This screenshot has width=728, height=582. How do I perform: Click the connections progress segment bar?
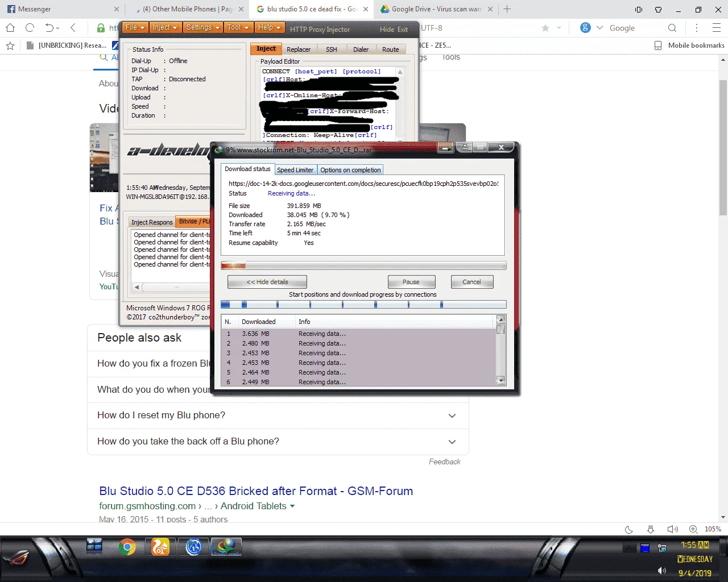pos(363,305)
